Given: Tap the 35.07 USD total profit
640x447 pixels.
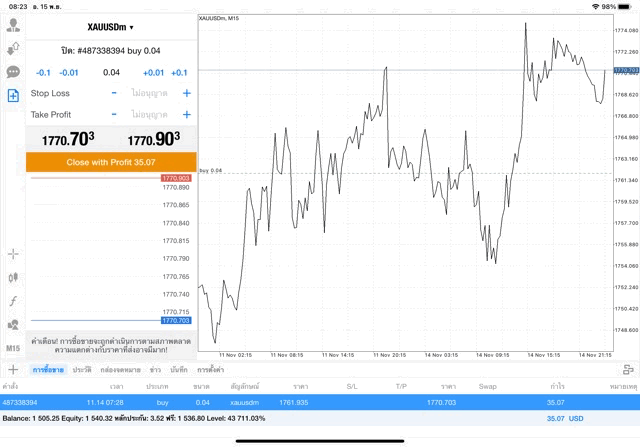Looking at the screenshot, I should pyautogui.click(x=565, y=418).
